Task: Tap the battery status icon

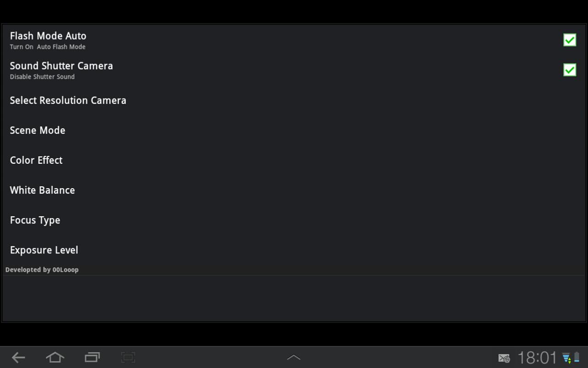Action: coord(577,358)
